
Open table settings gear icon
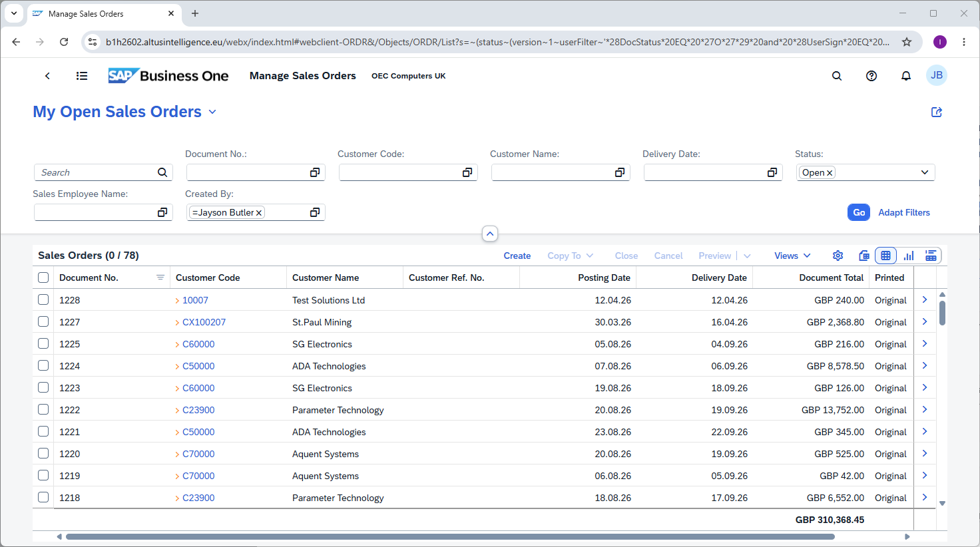coord(838,256)
